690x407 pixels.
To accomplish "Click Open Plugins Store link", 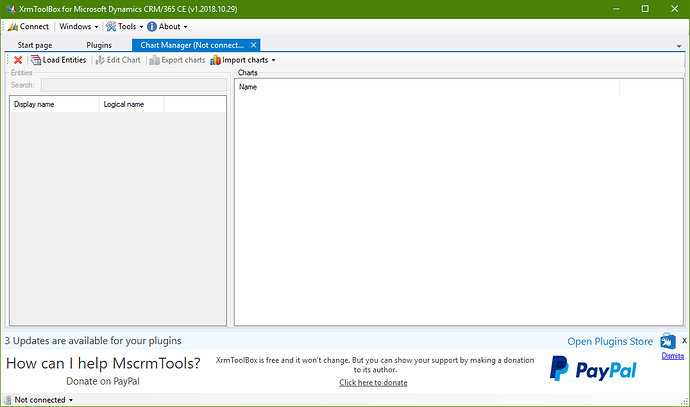I will (610, 341).
